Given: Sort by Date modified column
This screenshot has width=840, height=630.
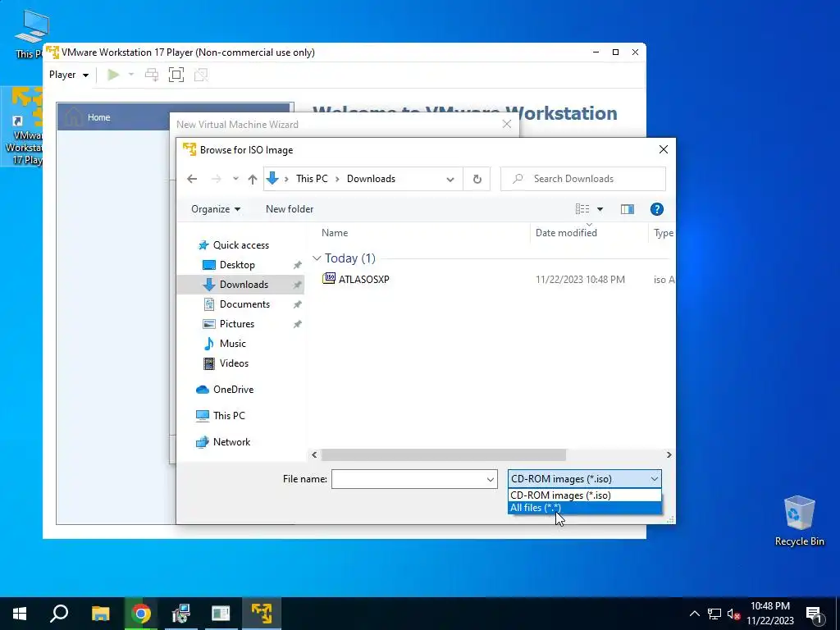Looking at the screenshot, I should click(x=566, y=233).
